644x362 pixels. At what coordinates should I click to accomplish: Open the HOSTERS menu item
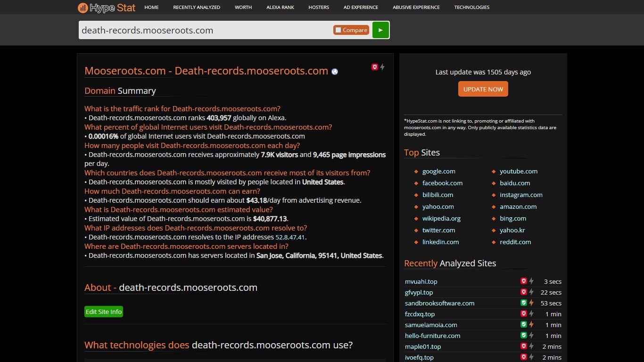319,7
